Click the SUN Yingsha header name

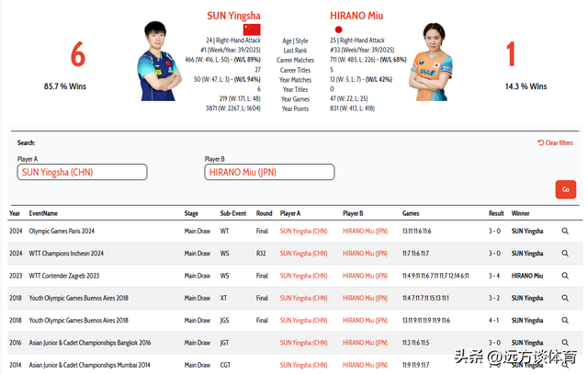tap(233, 16)
